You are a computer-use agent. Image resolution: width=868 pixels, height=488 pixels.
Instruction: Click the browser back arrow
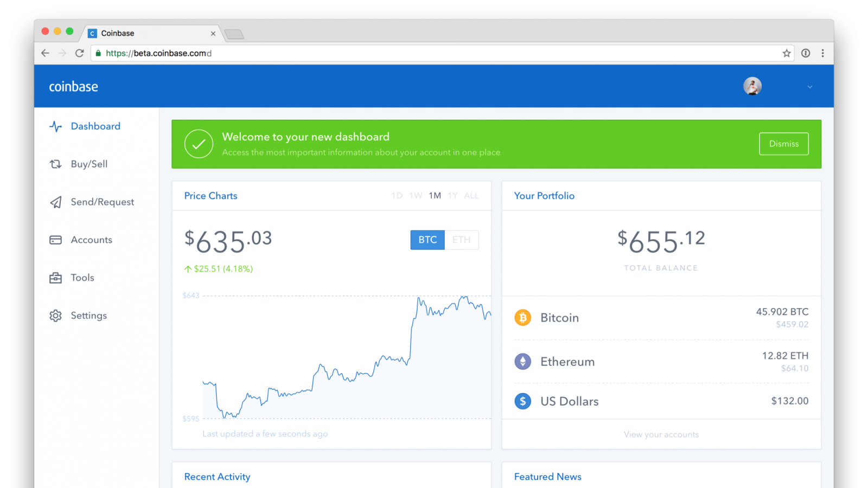45,53
